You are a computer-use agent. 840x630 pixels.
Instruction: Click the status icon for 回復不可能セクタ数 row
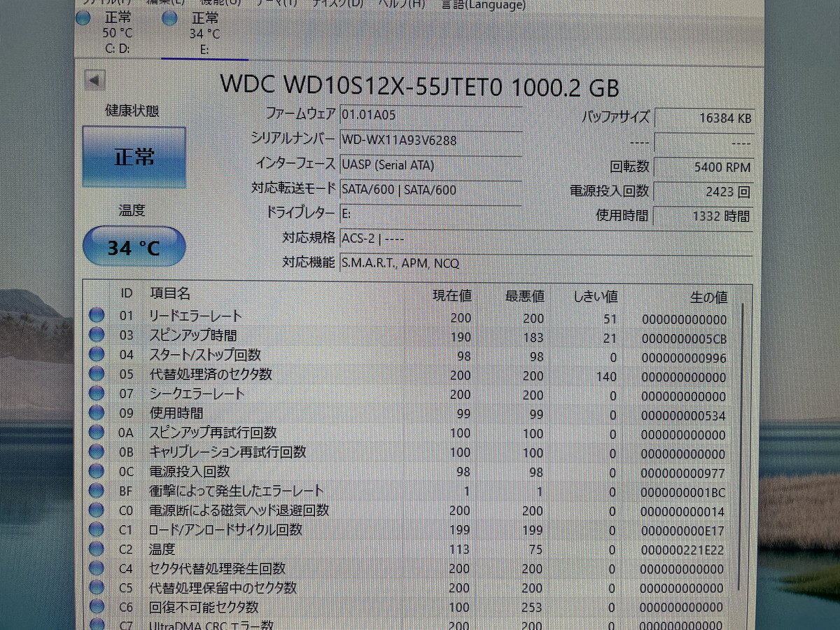pyautogui.click(x=97, y=607)
